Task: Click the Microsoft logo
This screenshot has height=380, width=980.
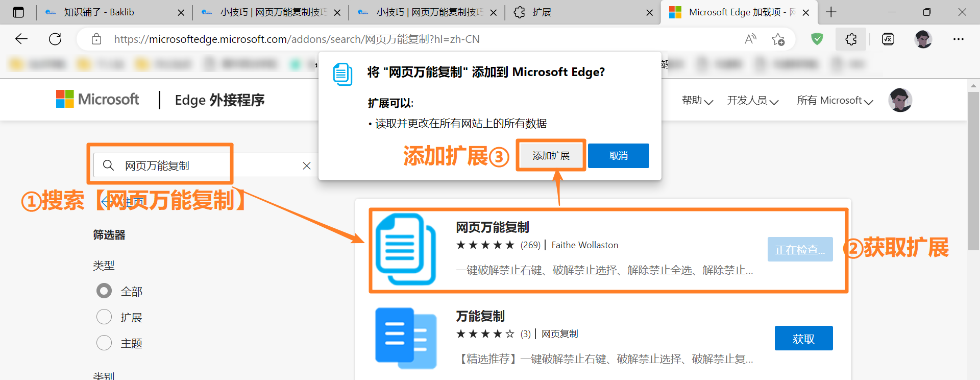Action: click(97, 99)
